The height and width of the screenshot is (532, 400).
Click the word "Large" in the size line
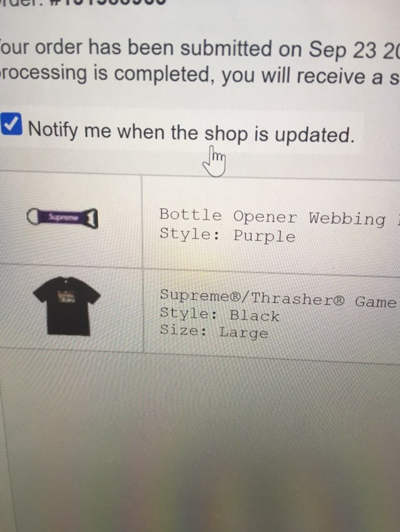tap(244, 332)
